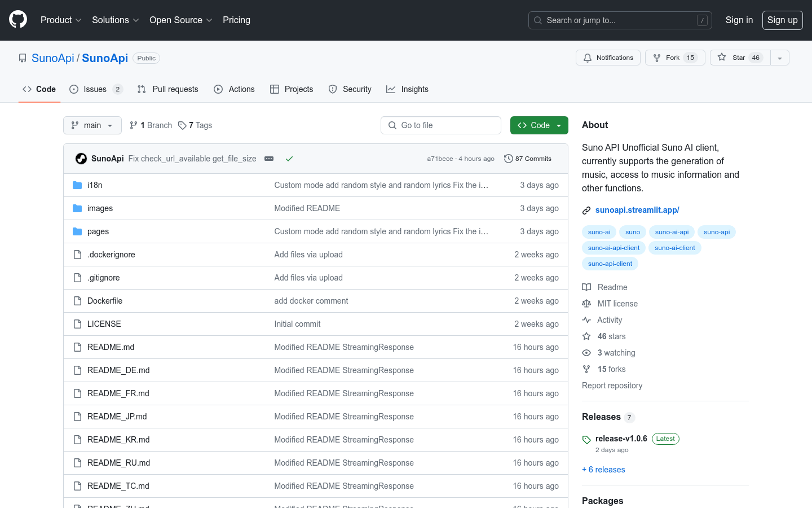Open the main branch selector
Screen dimensions: 812x508
click(92, 125)
